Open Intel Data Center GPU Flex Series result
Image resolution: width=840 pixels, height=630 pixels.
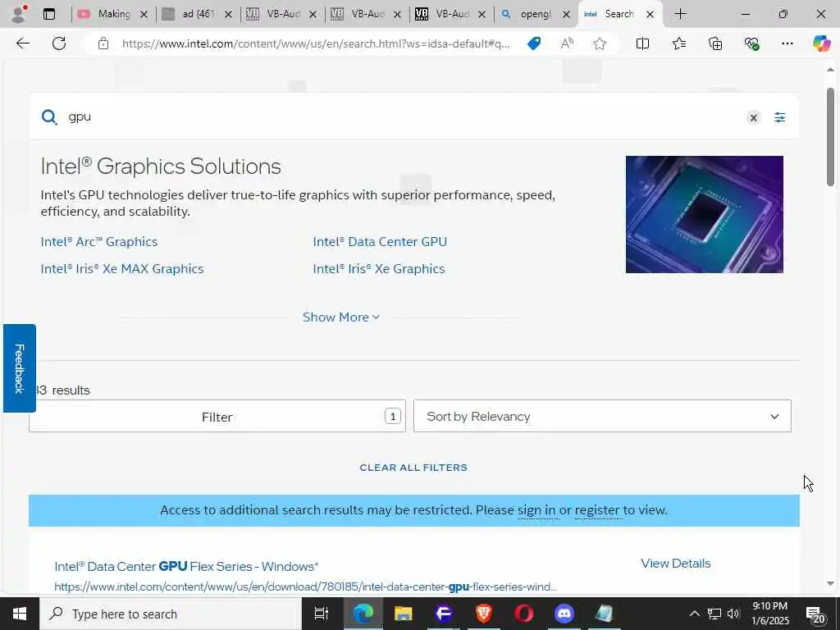pos(186,566)
